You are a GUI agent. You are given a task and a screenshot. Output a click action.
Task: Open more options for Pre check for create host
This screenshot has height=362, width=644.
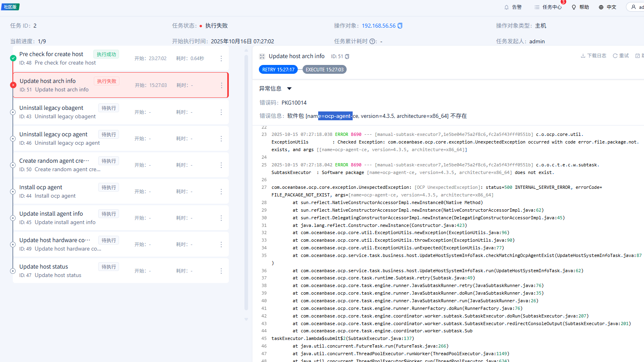pos(221,59)
